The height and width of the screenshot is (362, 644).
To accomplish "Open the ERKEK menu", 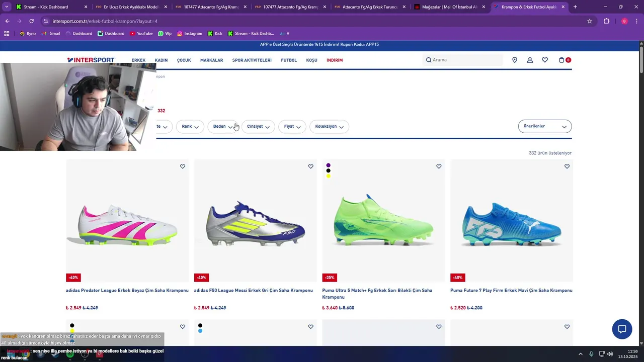I will coord(138,60).
